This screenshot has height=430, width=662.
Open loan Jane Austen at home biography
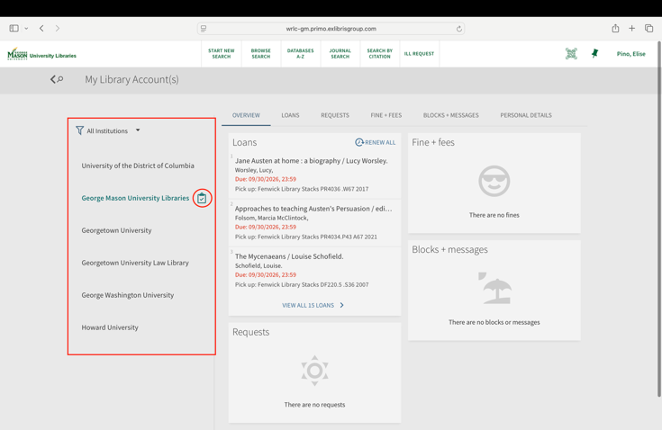311,161
